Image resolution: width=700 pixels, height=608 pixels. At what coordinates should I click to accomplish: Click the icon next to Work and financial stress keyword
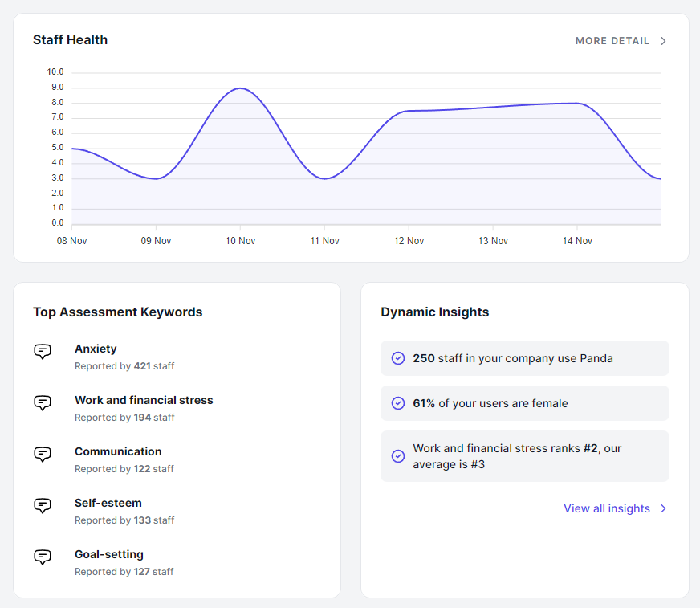(43, 403)
